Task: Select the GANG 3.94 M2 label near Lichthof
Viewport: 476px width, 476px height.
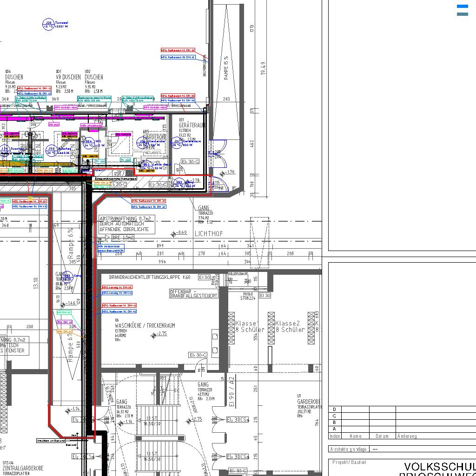Action: 205,215
